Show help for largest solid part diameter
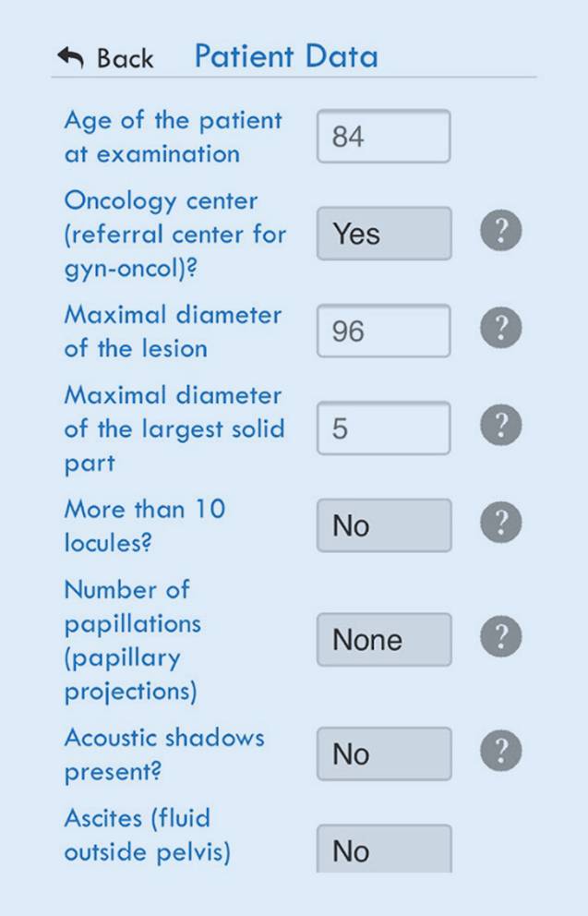Image resolution: width=588 pixels, height=916 pixels. click(500, 426)
